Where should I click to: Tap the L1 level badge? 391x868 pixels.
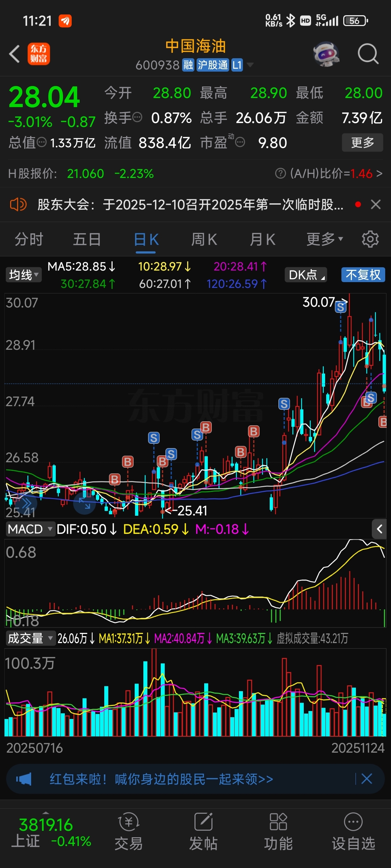237,65
